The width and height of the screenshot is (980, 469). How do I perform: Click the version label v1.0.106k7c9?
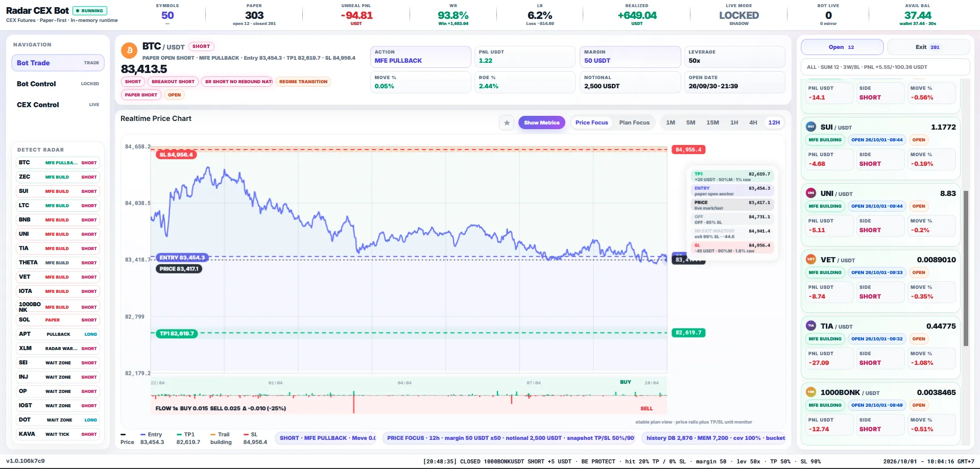coord(26,461)
